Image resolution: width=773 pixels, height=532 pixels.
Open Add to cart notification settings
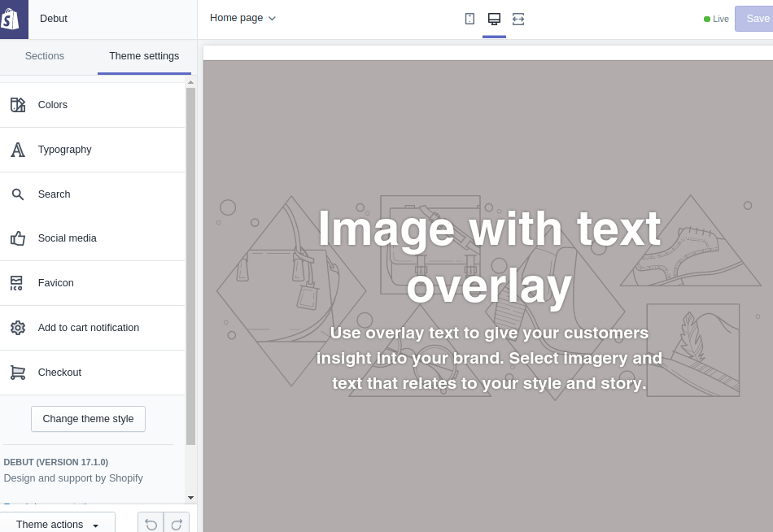coord(88,327)
